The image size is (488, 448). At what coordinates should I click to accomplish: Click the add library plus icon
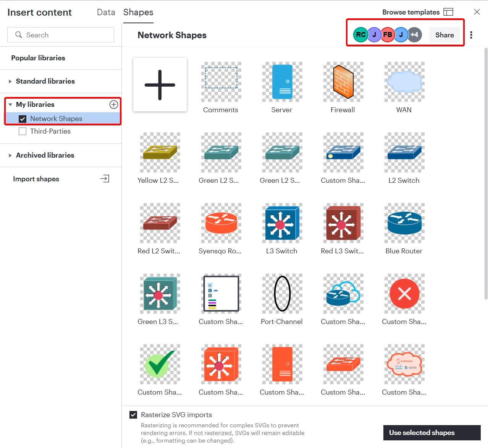pos(114,105)
